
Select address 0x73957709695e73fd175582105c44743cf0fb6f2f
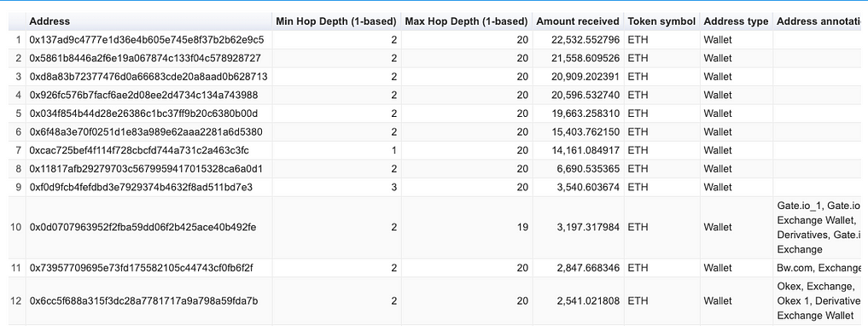tap(141, 268)
